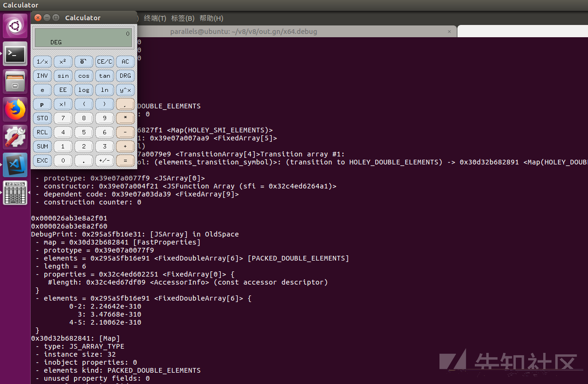The width and height of the screenshot is (588, 384).
Task: Click digit 8 on calculator
Action: tap(84, 118)
